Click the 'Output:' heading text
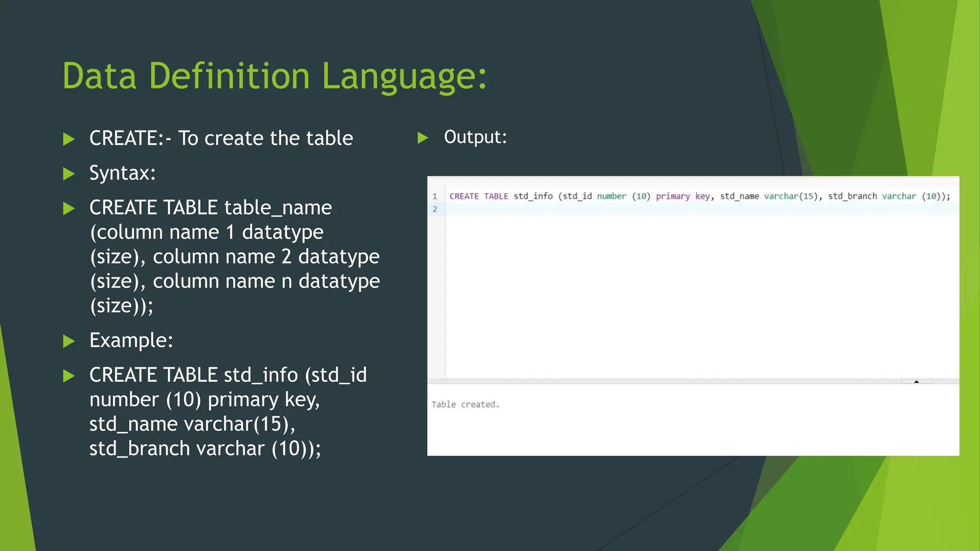Screen dimensions: 980x551 click(x=475, y=137)
